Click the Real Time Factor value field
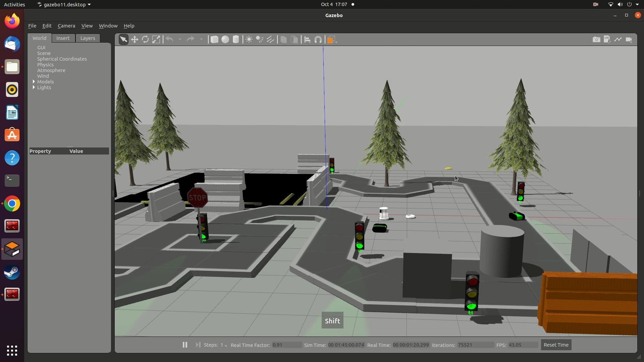This screenshot has width=644, height=362. [x=286, y=345]
